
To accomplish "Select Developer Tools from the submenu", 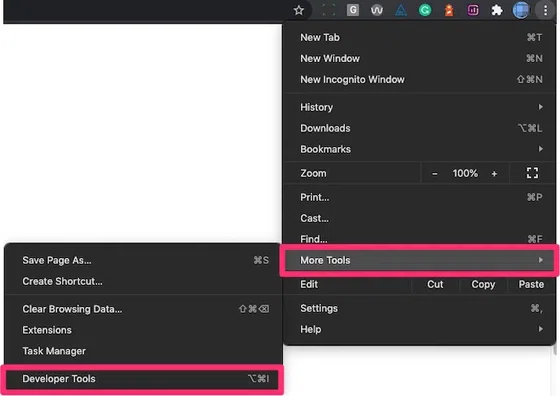I will point(142,379).
